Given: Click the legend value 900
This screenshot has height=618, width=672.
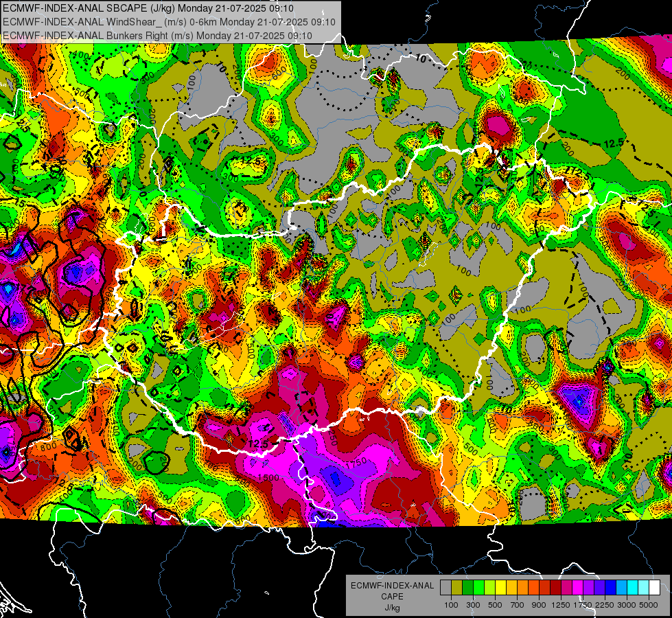Looking at the screenshot, I should pos(539,605).
